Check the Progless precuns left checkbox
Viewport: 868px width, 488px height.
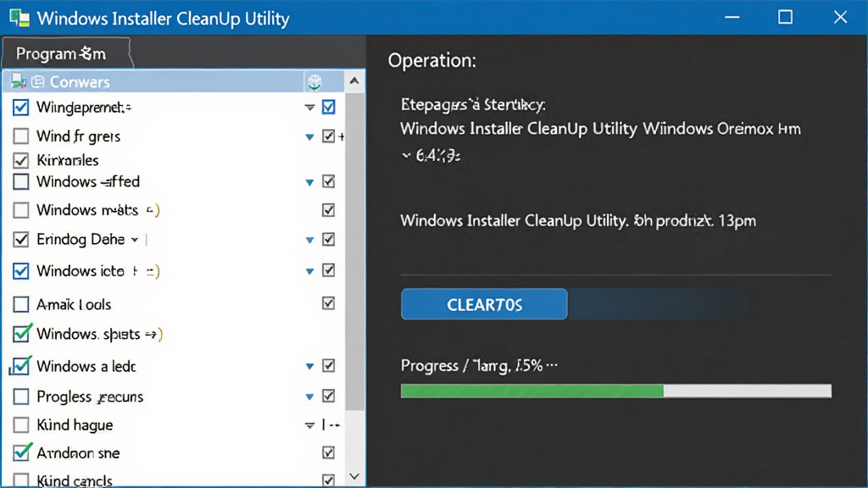coord(21,396)
